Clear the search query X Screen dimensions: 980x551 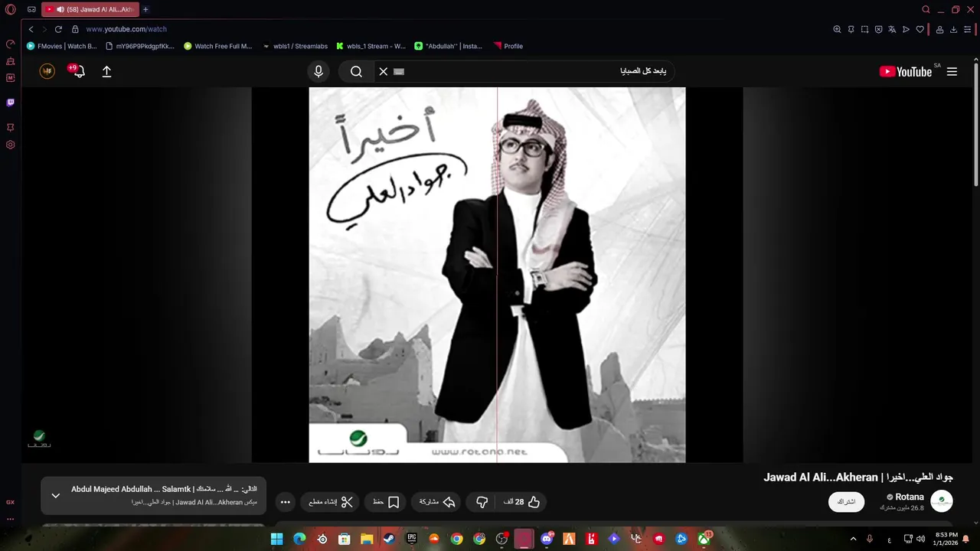384,71
